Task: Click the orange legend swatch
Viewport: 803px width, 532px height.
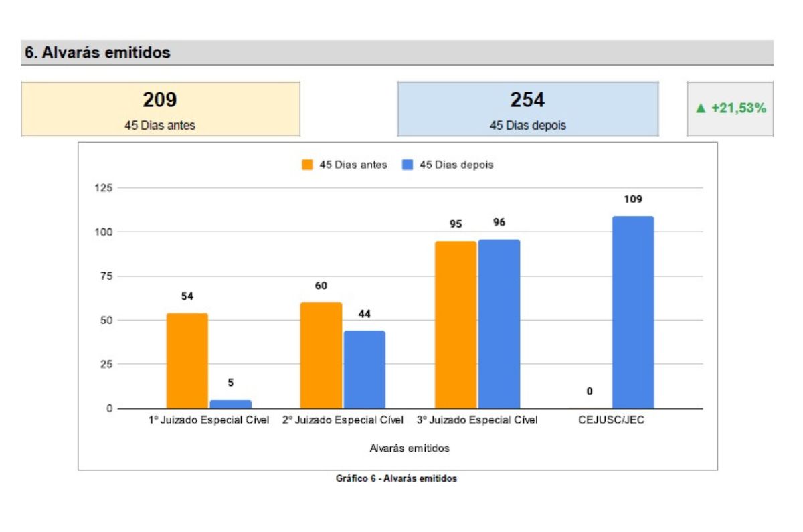Action: pyautogui.click(x=307, y=165)
